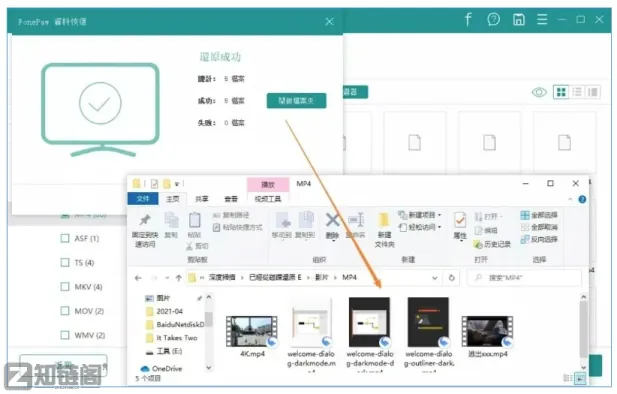Image resolution: width=617 pixels, height=394 pixels.
Task: Click 复制路径 in the clipboard group
Action: 231,215
